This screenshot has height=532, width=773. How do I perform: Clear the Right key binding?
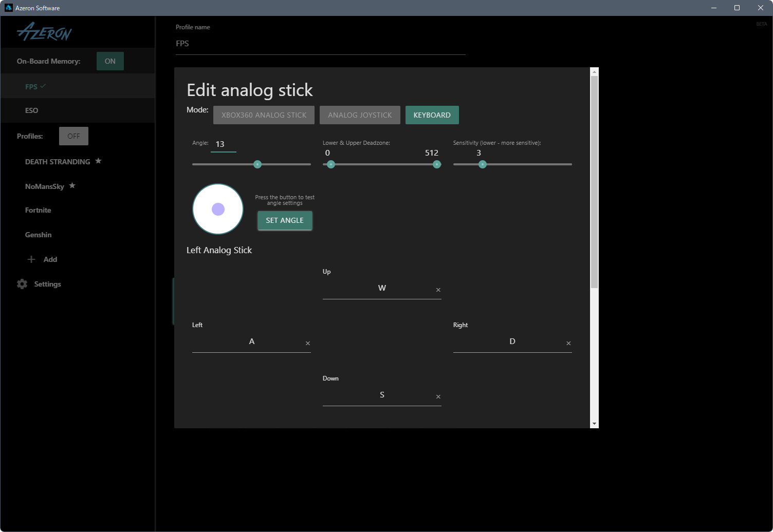(568, 344)
